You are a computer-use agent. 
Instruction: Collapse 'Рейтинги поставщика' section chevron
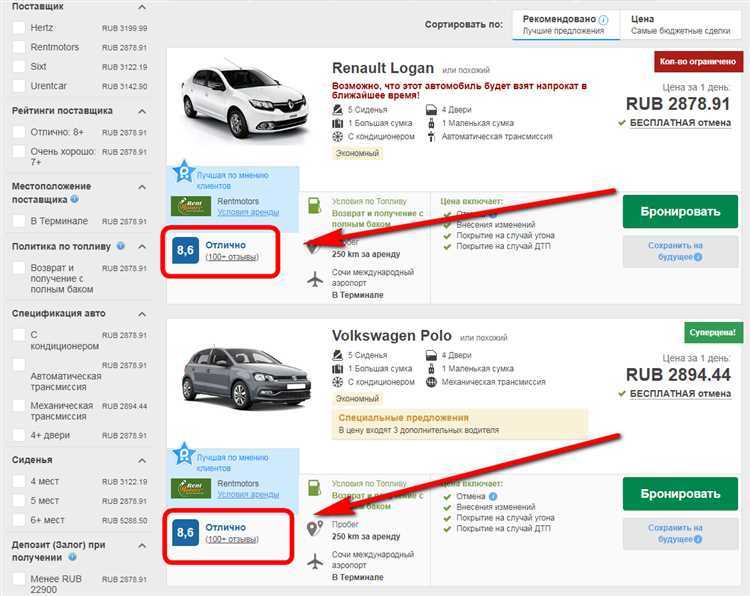coord(142,111)
